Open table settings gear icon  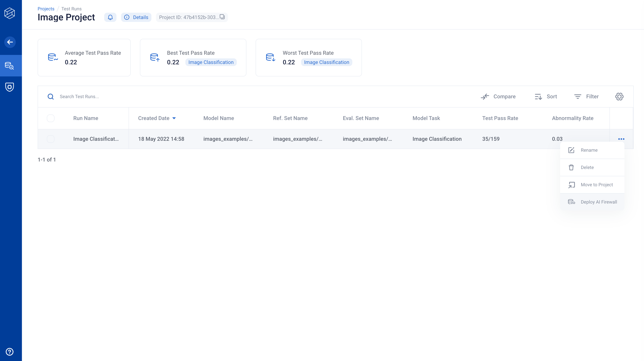619,97
